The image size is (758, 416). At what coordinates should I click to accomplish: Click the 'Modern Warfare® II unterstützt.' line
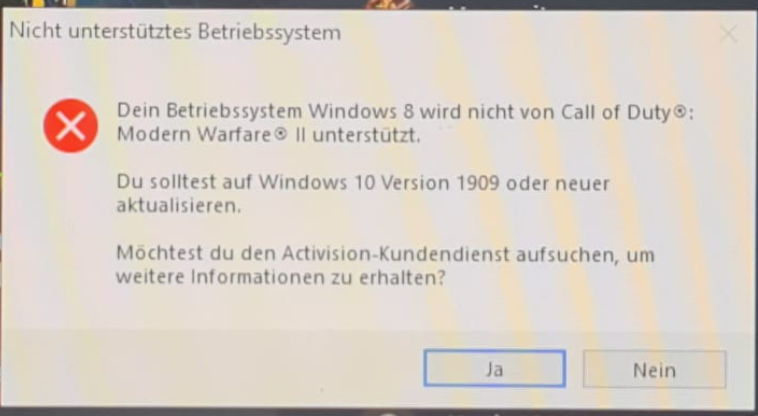tap(269, 135)
